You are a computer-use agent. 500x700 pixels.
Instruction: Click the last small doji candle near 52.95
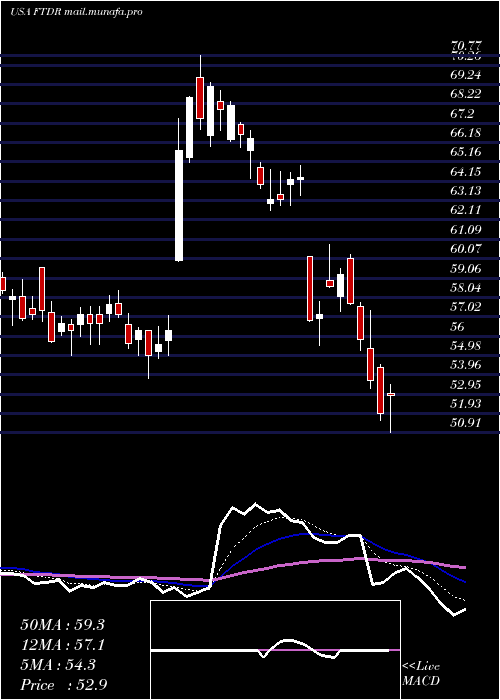391,395
